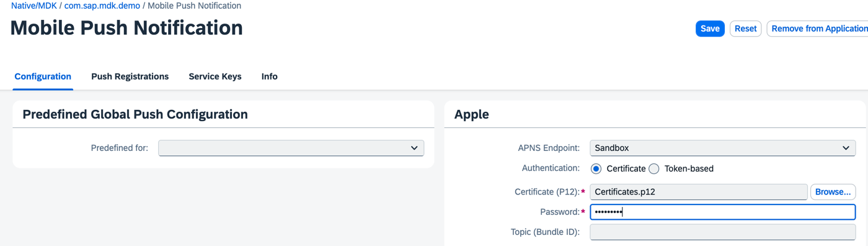Switch to the Configuration tab

tap(43, 76)
